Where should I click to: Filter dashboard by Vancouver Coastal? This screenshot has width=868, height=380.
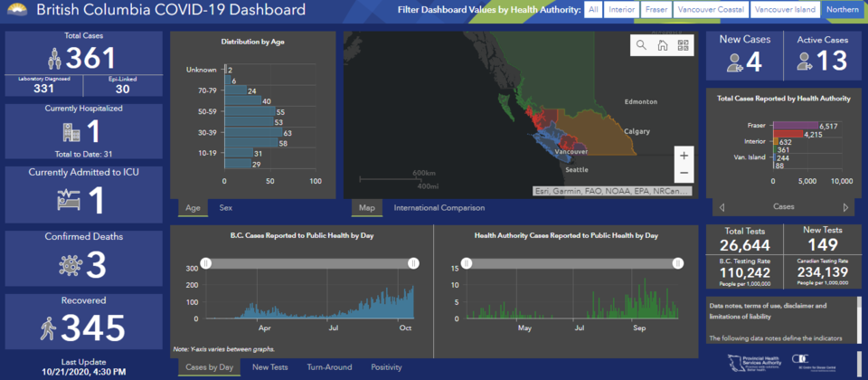(x=711, y=9)
